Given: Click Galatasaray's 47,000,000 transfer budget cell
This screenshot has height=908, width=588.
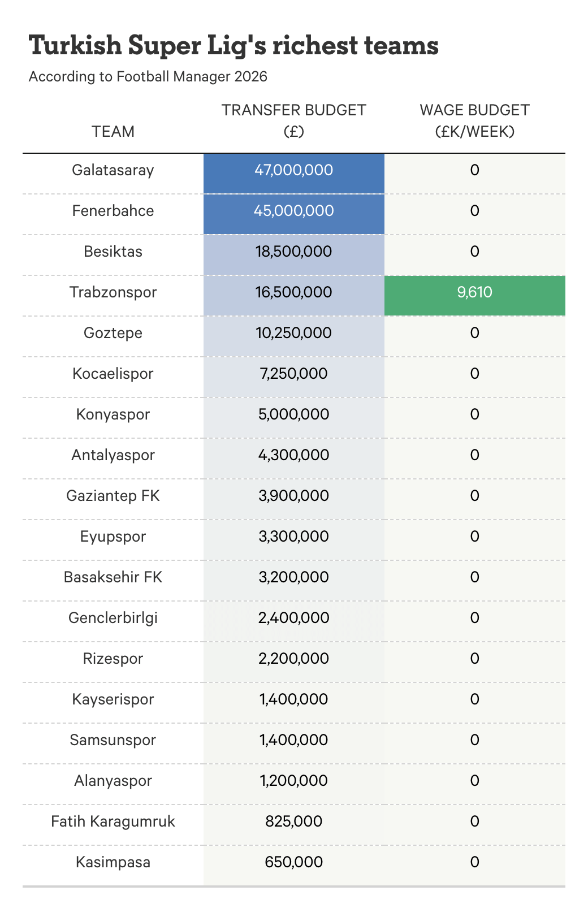Looking at the screenshot, I should (x=293, y=170).
